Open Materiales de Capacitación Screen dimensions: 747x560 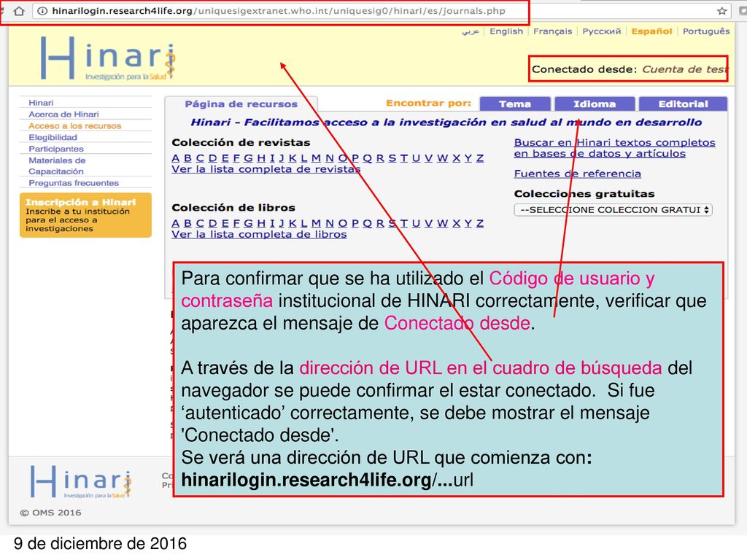tap(57, 166)
